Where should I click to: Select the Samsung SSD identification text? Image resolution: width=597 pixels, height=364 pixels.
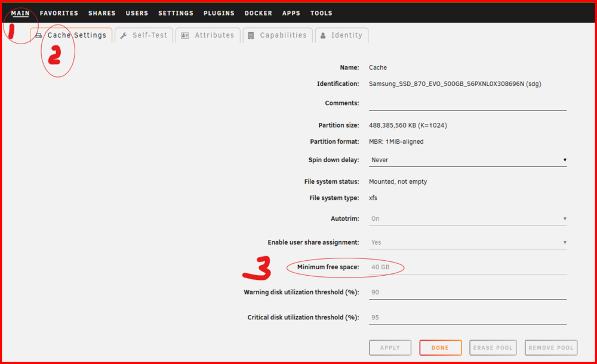tap(455, 84)
